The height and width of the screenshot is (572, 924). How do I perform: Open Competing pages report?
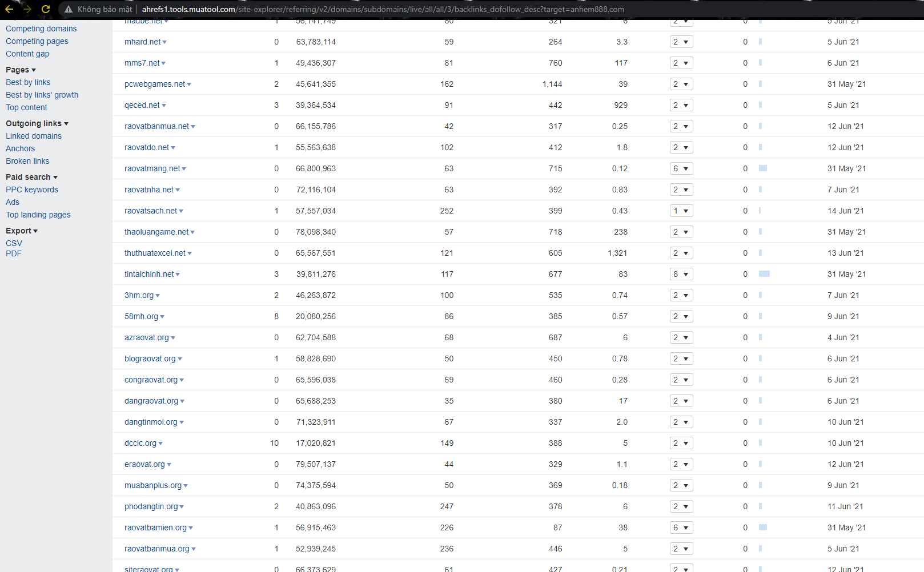tap(37, 41)
